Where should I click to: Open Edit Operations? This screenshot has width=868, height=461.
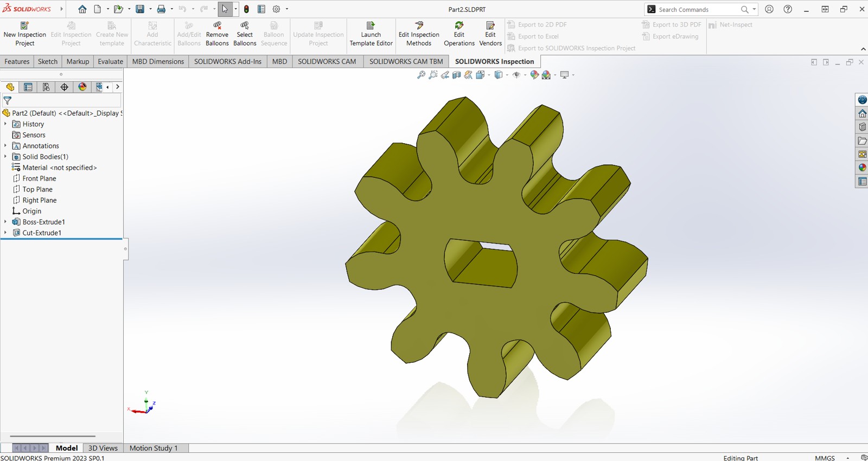click(x=459, y=34)
